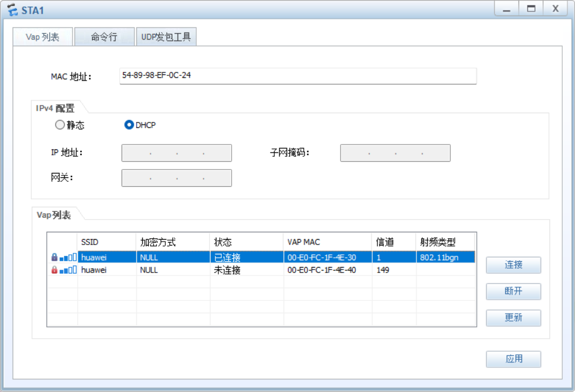Click the IP 地址 input field

(177, 153)
